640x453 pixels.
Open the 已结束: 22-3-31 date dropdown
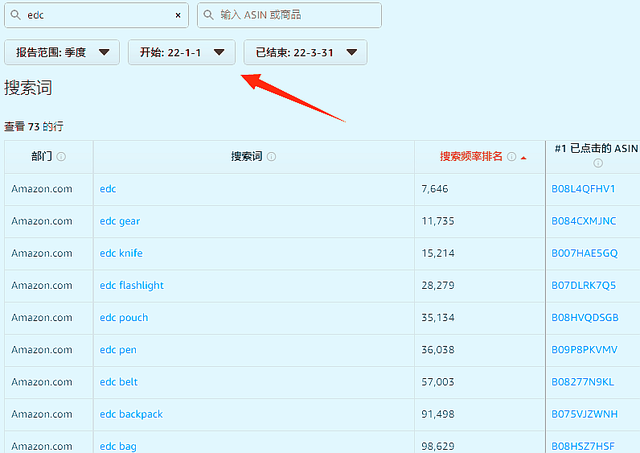305,52
